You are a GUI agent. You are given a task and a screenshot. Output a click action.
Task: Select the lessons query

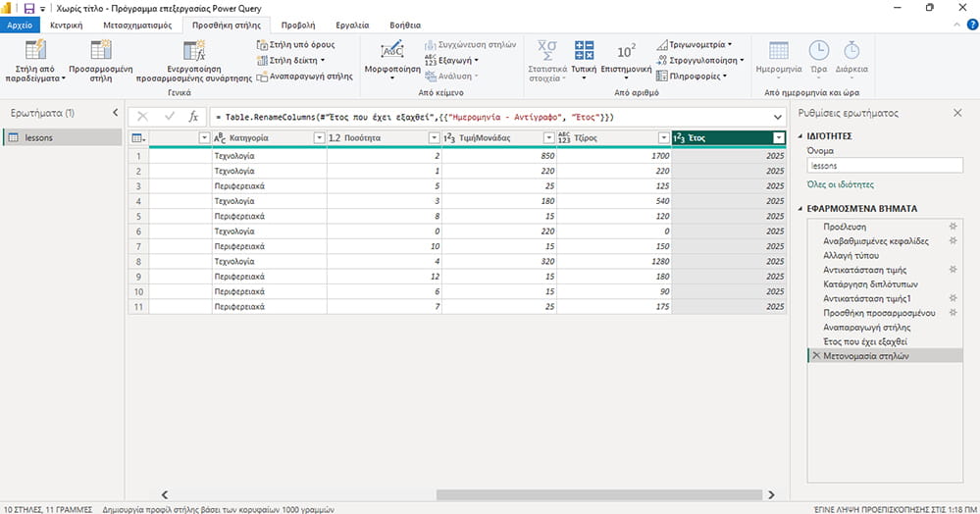[63, 137]
